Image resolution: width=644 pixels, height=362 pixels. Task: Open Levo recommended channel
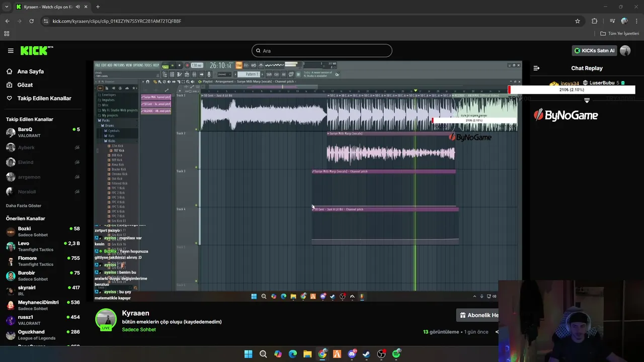click(43, 246)
